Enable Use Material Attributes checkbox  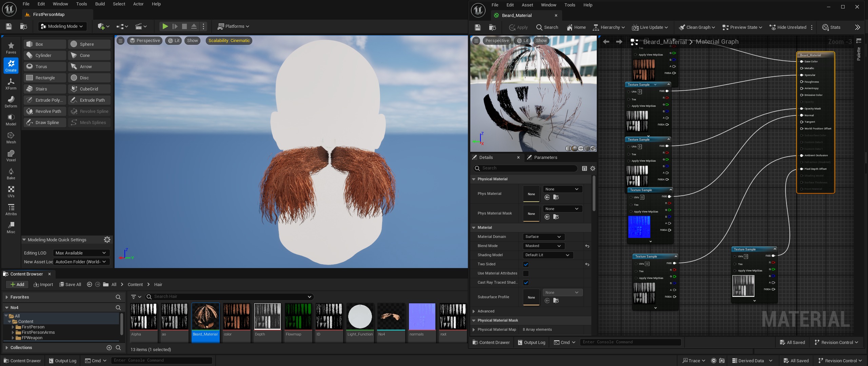coord(526,273)
